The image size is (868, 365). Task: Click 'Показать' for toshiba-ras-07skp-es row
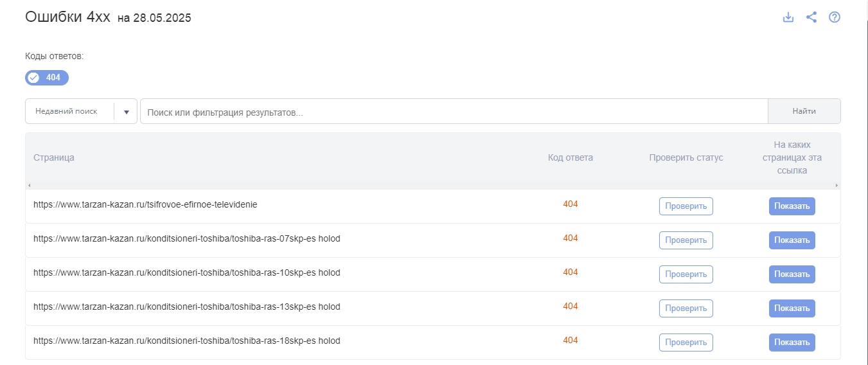792,240
